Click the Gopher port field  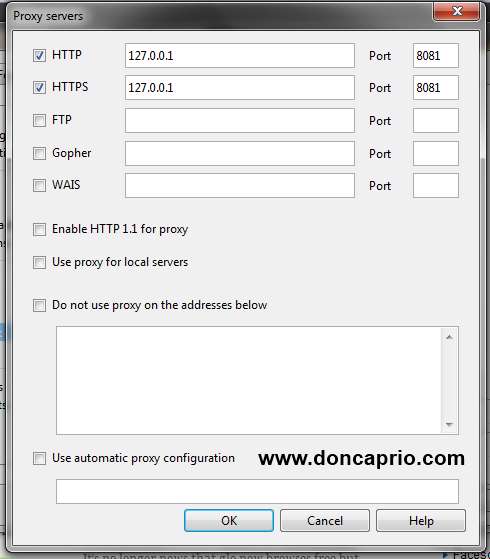click(435, 154)
